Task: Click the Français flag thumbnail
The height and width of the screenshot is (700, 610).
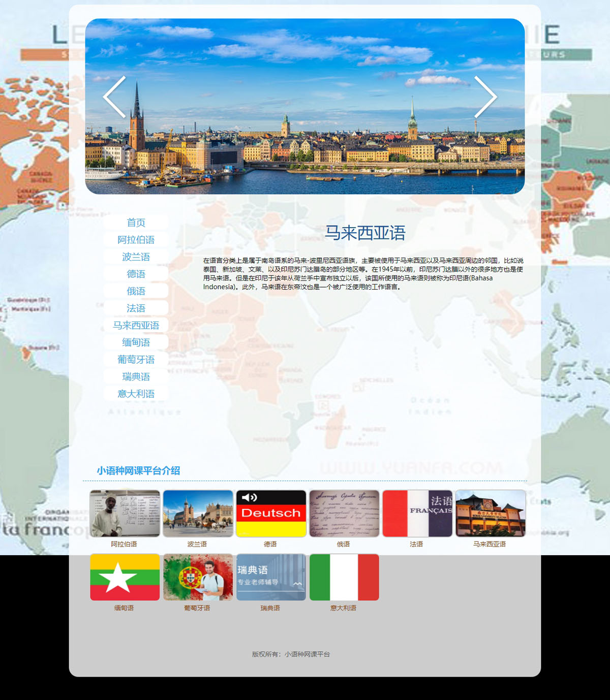Action: 417,514
